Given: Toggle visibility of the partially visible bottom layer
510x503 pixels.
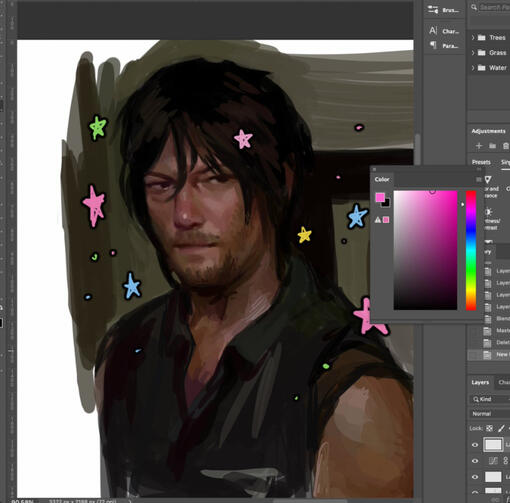Looking at the screenshot, I should 475,492.
